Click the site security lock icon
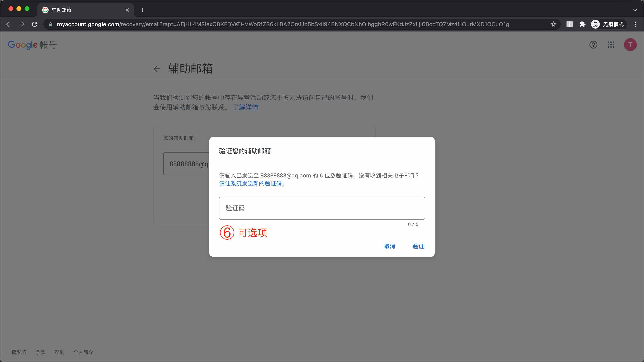Image resolution: width=644 pixels, height=362 pixels. [x=50, y=24]
